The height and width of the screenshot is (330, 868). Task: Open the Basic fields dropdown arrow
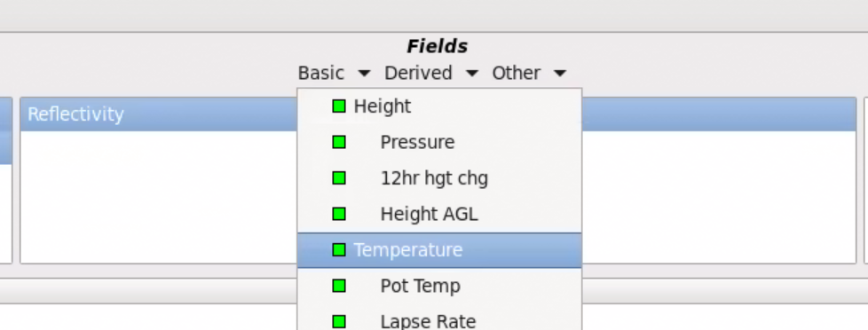coord(364,73)
